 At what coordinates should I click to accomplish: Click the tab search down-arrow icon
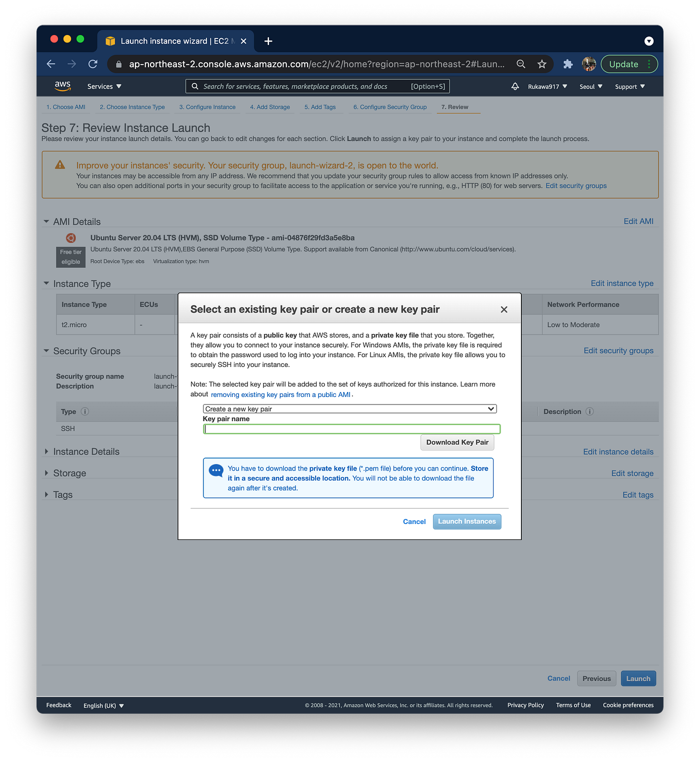click(649, 41)
